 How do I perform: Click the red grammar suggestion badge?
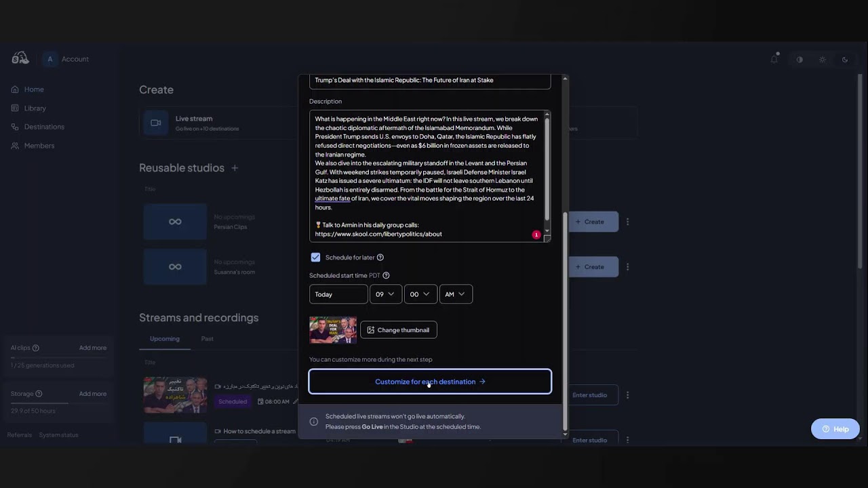coord(536,235)
